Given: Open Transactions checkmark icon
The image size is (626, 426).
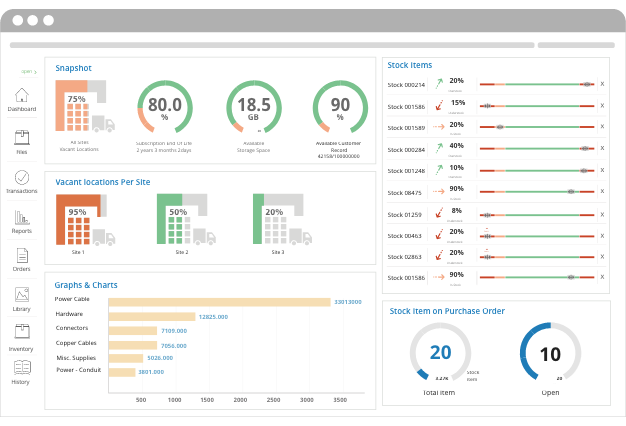Looking at the screenshot, I should click(x=22, y=178).
